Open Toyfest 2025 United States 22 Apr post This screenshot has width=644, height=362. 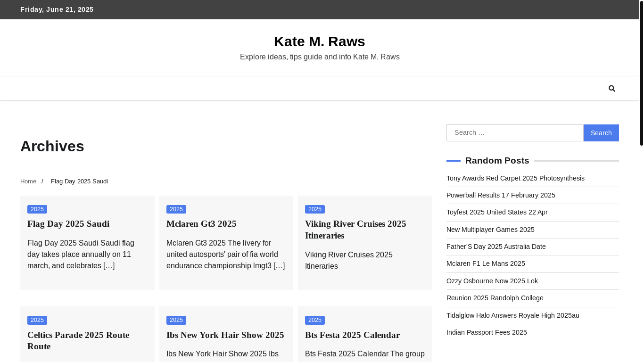pos(497,212)
